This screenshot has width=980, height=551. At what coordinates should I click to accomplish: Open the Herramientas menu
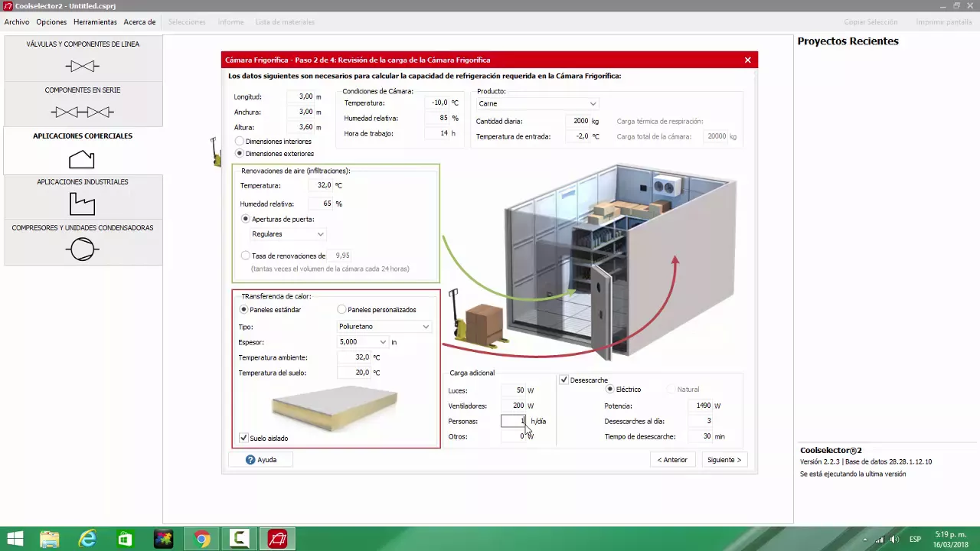pyautogui.click(x=95, y=22)
